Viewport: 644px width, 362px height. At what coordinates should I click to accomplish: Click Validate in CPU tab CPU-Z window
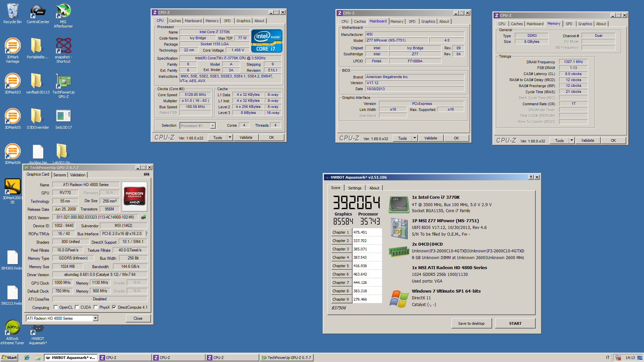click(x=246, y=137)
